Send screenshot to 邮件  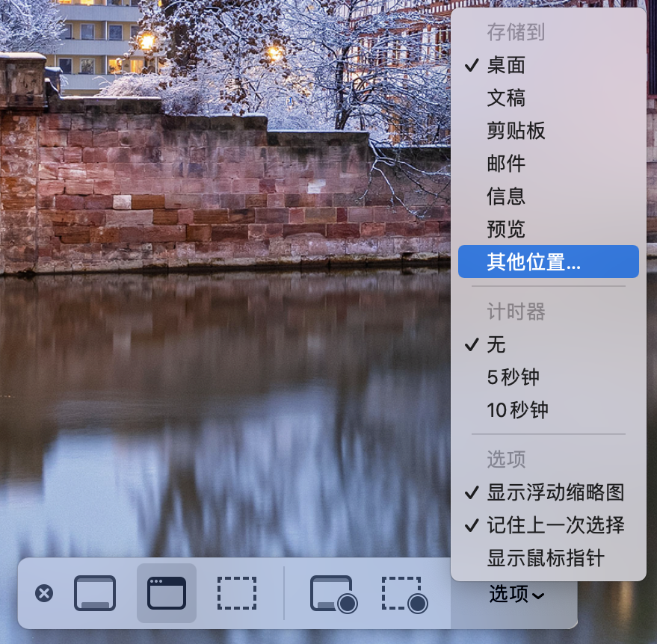[x=506, y=164]
